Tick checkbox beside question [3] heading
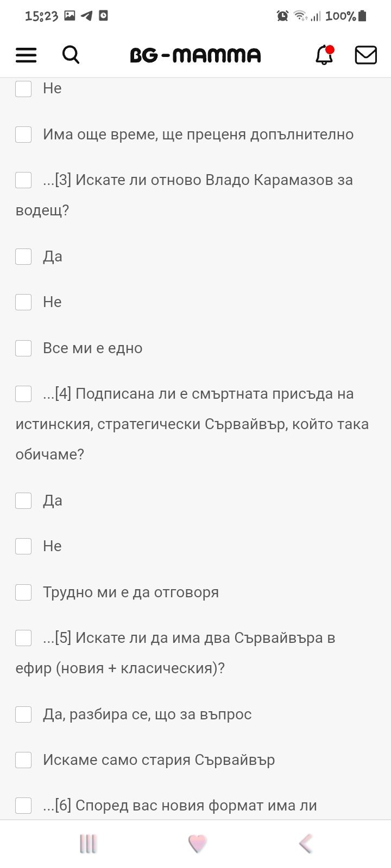 click(x=23, y=180)
